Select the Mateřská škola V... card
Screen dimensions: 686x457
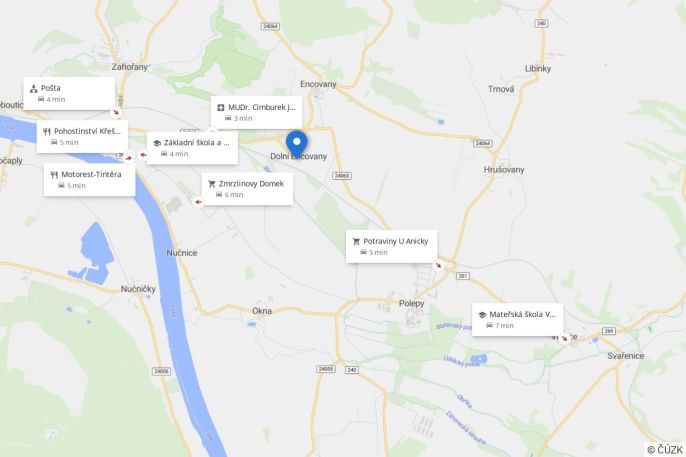(518, 320)
